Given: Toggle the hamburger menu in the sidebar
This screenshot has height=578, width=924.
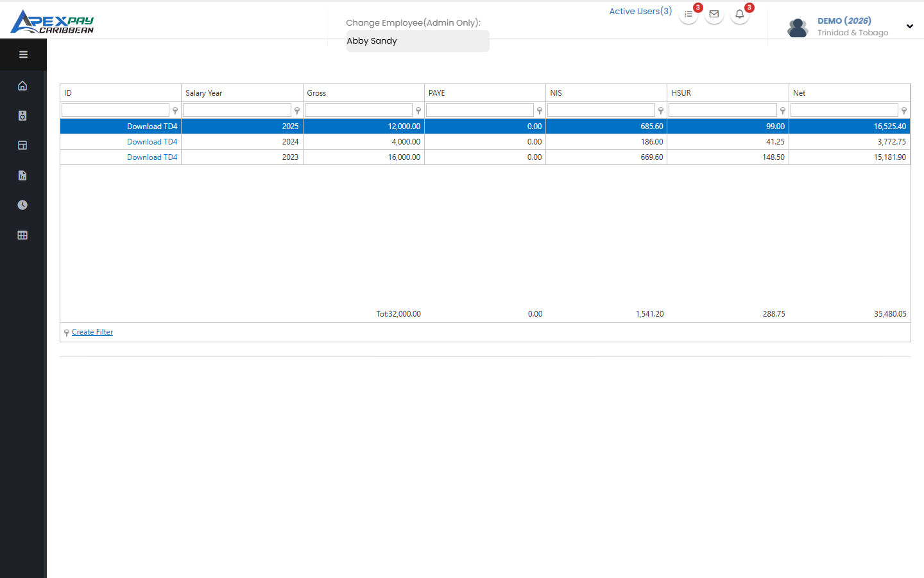Looking at the screenshot, I should point(23,55).
